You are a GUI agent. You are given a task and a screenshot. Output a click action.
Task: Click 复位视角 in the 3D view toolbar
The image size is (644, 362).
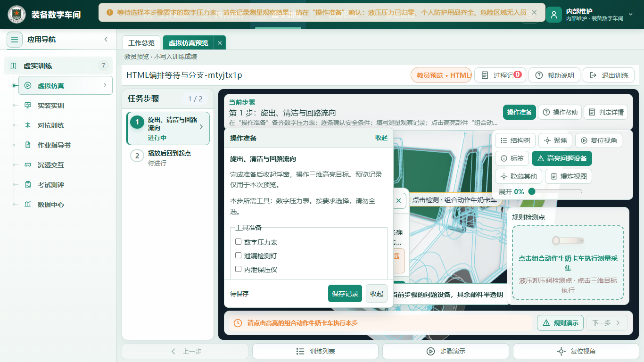coord(599,140)
